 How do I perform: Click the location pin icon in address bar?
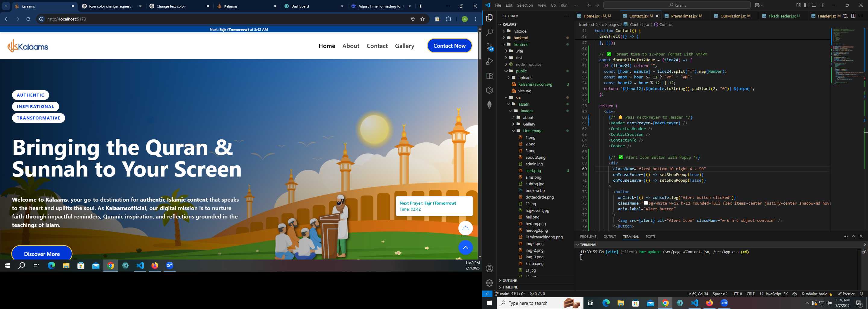pos(413,19)
